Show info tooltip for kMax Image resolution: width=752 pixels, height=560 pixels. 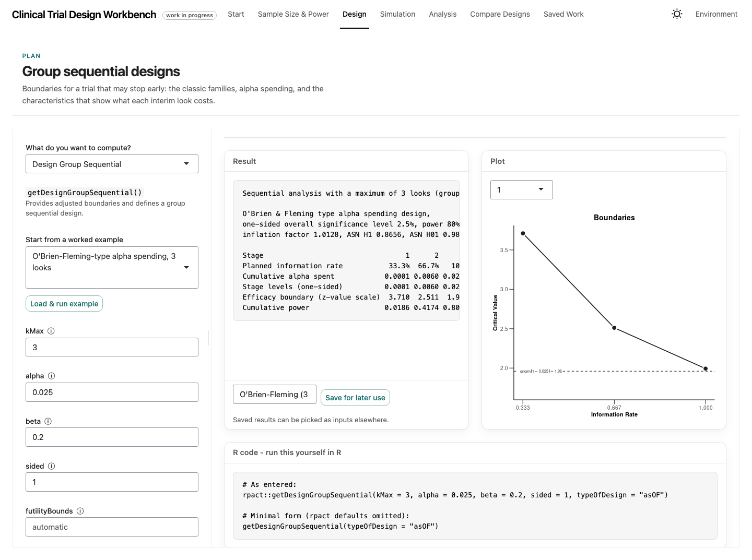(51, 331)
